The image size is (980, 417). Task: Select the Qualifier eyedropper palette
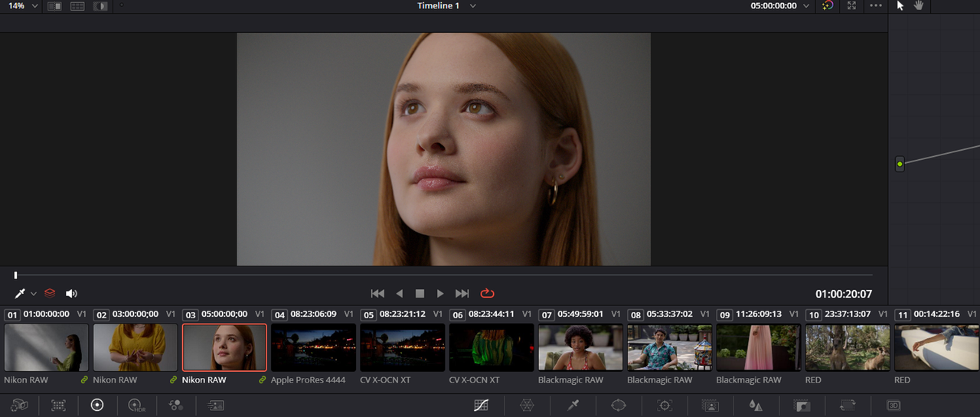[x=573, y=406]
